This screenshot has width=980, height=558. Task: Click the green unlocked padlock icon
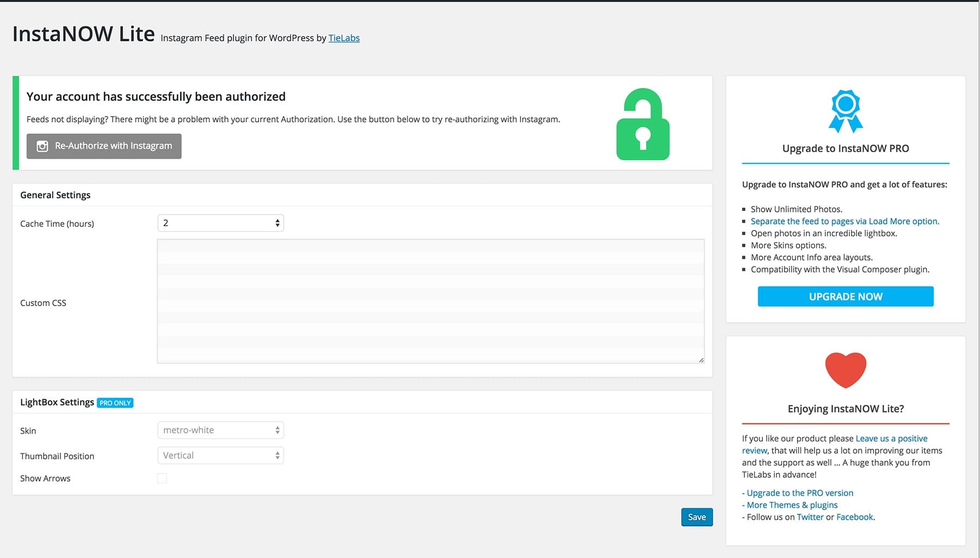click(x=642, y=124)
